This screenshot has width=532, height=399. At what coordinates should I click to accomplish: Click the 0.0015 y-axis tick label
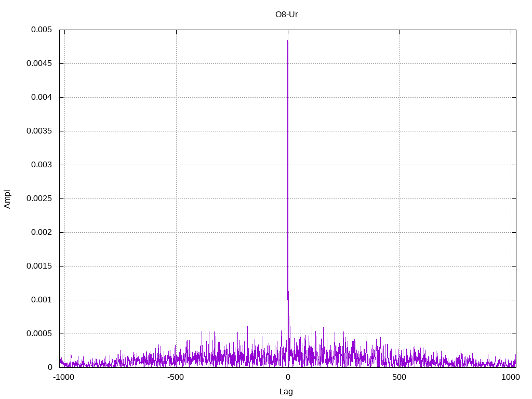pos(39,266)
